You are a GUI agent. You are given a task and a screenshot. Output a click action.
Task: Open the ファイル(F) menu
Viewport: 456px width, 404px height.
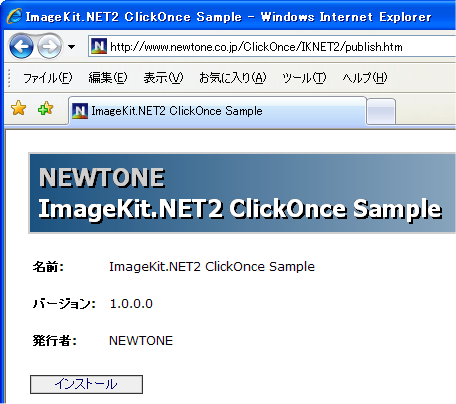pos(48,78)
